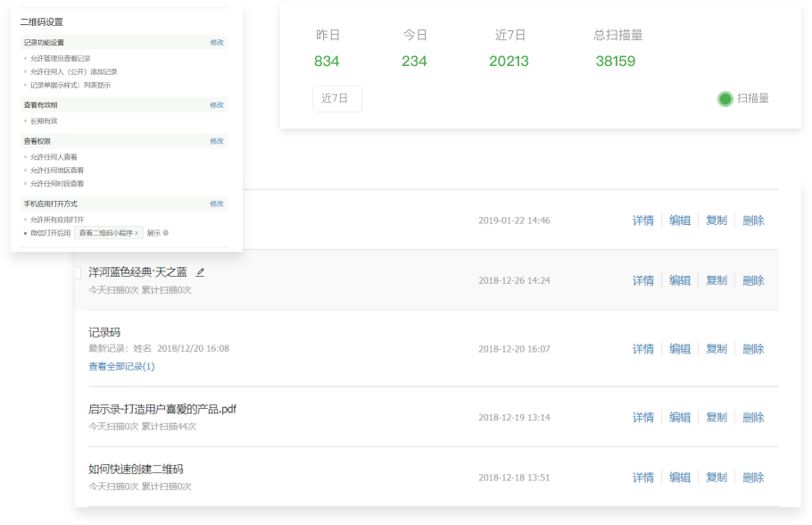
Task: Click 删除 for 如何快速创建二维码
Action: [753, 478]
